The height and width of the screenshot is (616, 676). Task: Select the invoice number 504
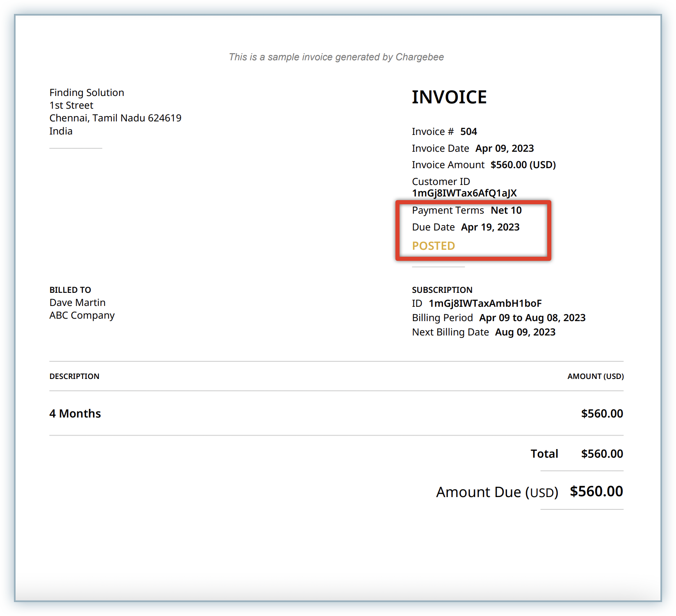pos(468,132)
